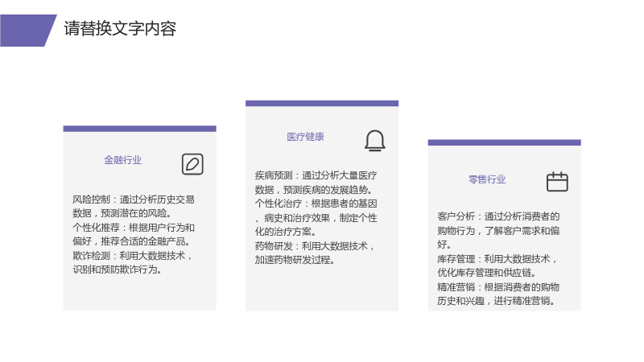Click the bell icon in medical card
Screen dimensions: 644x362
(375, 141)
